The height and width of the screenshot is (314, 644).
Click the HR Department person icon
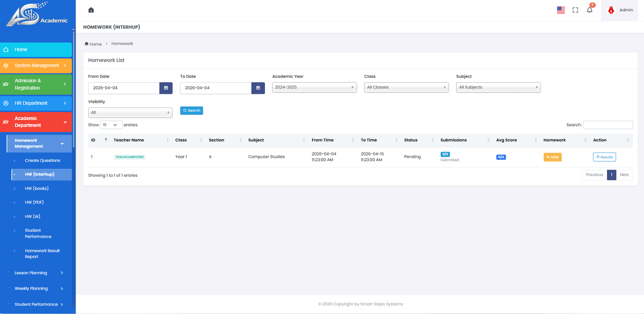(x=6, y=103)
